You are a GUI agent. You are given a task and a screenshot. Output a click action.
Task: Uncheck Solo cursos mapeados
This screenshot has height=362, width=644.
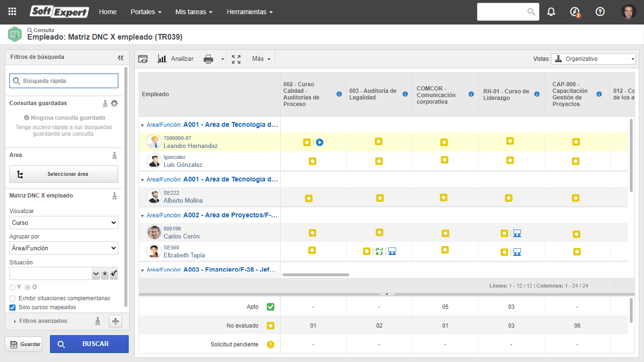coord(13,307)
